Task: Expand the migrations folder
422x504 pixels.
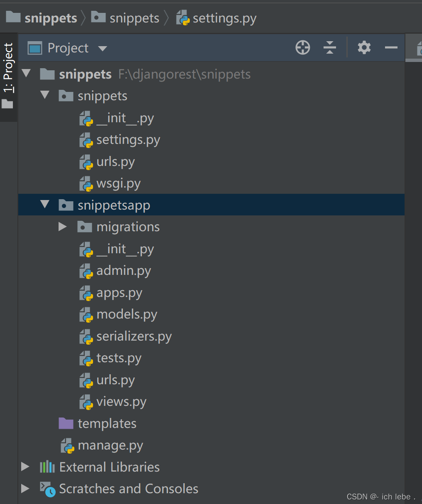Action: click(x=63, y=227)
